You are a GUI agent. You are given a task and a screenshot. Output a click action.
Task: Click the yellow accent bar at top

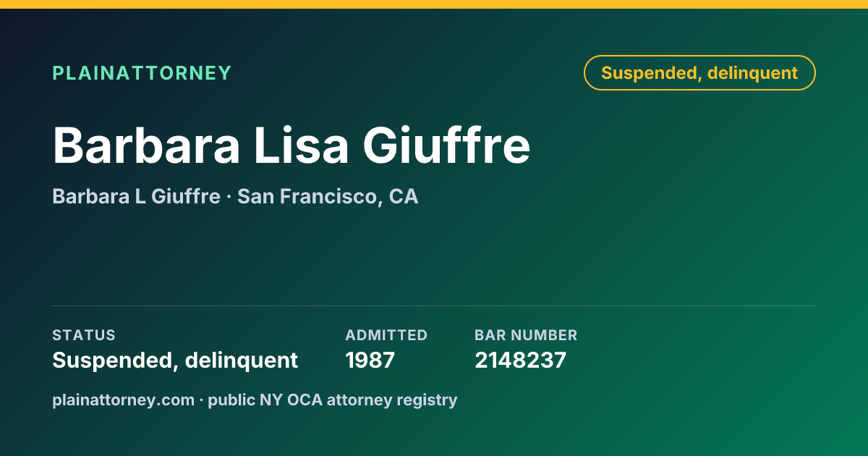click(x=434, y=4)
